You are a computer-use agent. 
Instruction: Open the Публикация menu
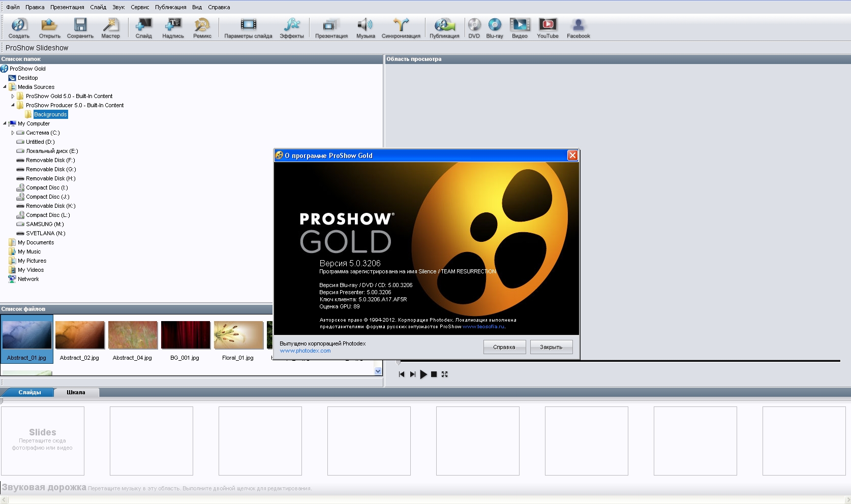(x=170, y=7)
